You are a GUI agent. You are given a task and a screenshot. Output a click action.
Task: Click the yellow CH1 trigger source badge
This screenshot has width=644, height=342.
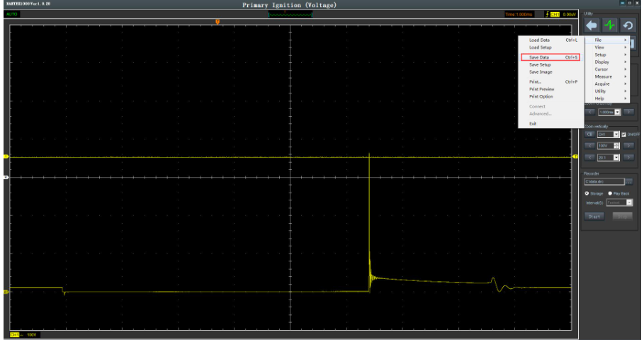(x=555, y=14)
